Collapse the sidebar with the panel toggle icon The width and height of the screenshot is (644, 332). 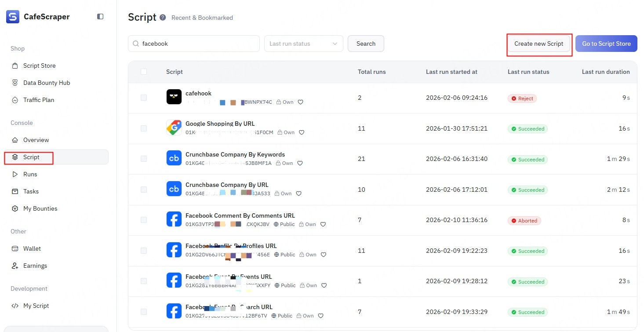[x=100, y=17]
